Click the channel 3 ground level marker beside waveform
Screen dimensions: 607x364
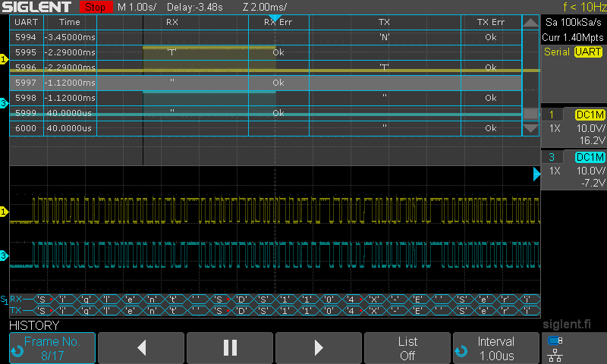pos(4,256)
